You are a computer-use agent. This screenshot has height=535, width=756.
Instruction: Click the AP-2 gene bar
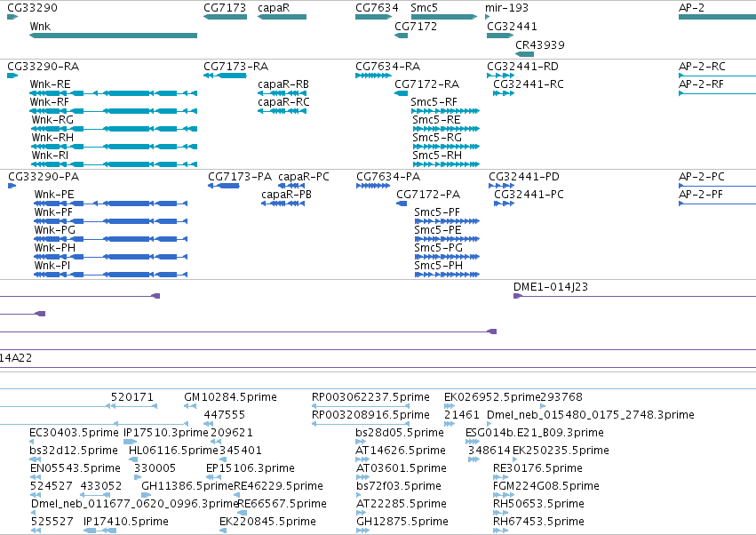717,17
